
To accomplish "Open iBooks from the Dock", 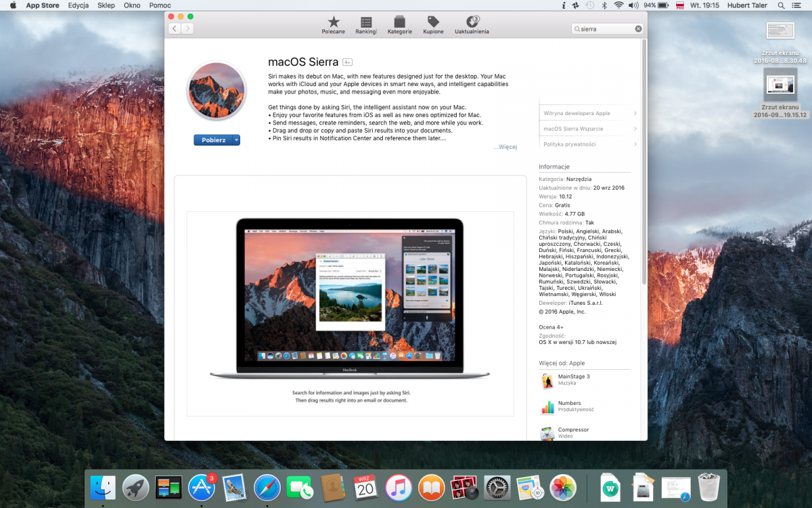I will click(431, 487).
